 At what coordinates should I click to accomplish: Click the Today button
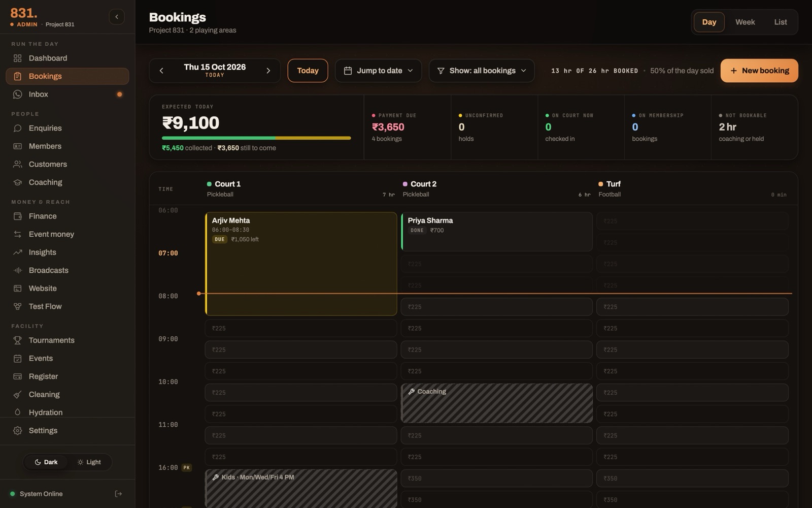(308, 71)
